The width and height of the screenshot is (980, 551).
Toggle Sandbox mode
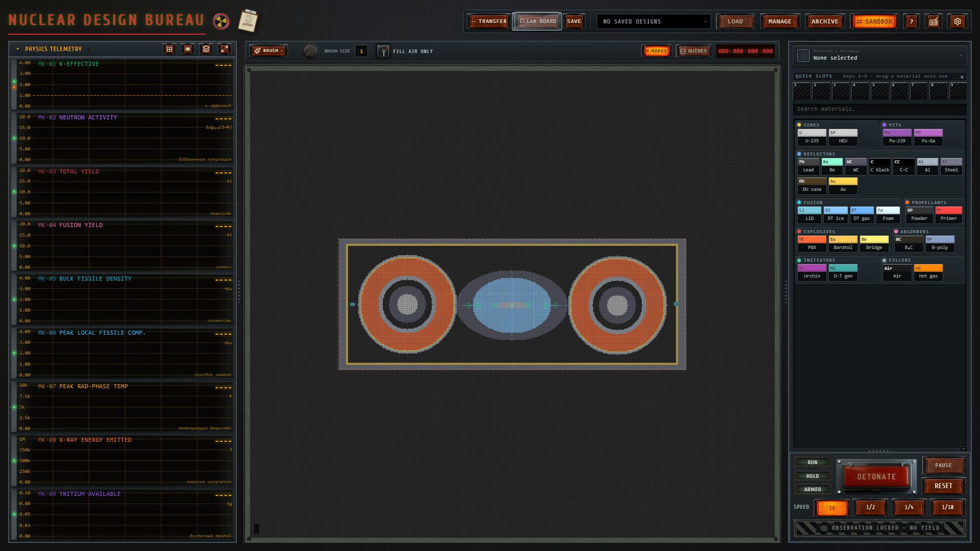[874, 21]
